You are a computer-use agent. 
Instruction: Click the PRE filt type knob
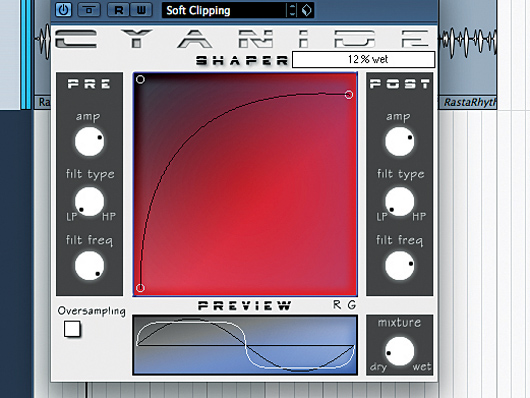[89, 202]
